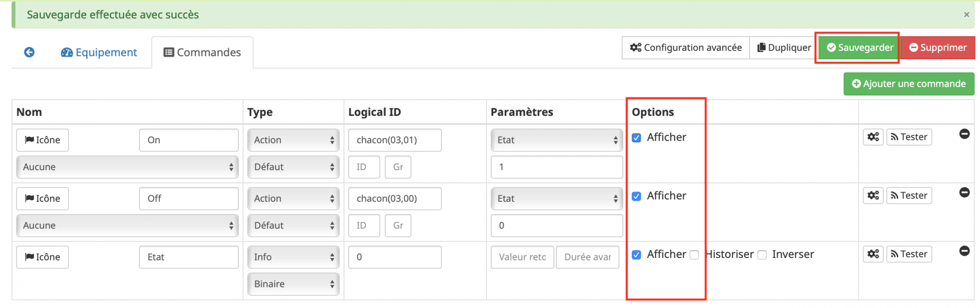This screenshot has width=980, height=308.
Task: Click the back arrow icon
Action: [30, 52]
